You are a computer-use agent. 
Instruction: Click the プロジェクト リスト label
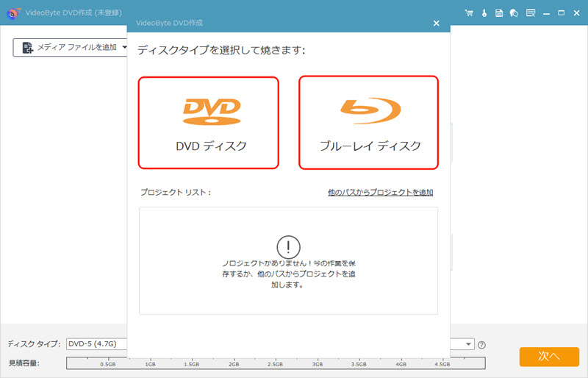tap(176, 192)
